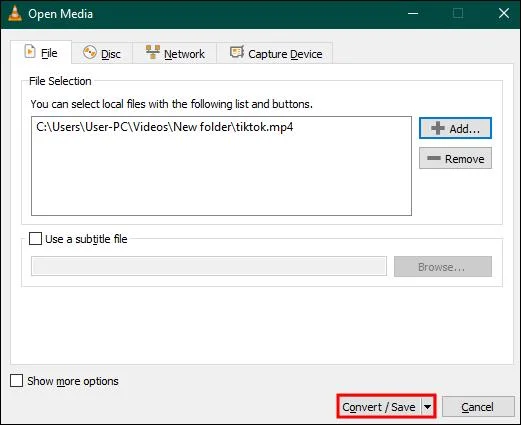The image size is (521, 425).
Task: Switch to the Capture Device tab
Action: [275, 53]
